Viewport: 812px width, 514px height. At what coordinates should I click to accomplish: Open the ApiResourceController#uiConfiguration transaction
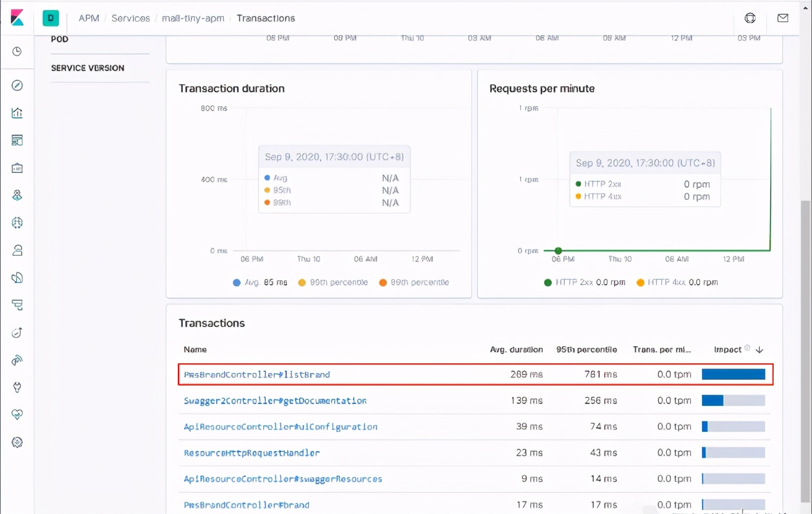tap(281, 427)
